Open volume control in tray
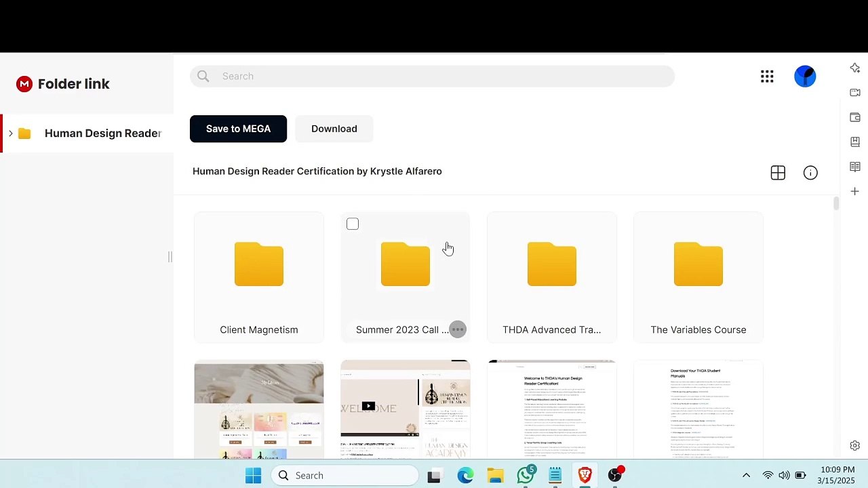The height and width of the screenshot is (488, 868). click(x=784, y=476)
